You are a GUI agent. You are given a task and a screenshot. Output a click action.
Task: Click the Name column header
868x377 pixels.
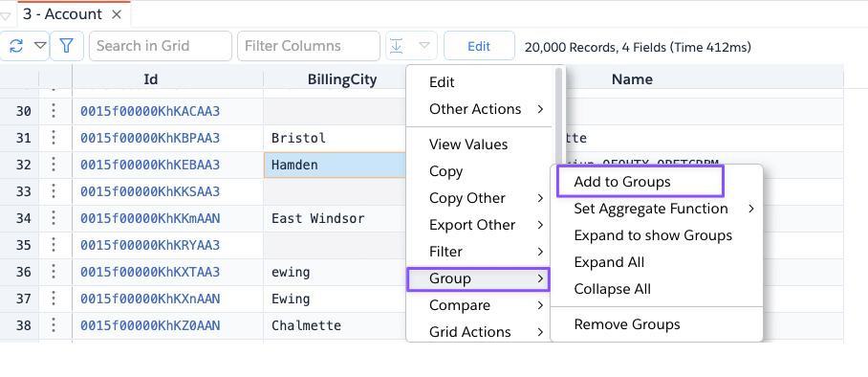pyautogui.click(x=632, y=79)
